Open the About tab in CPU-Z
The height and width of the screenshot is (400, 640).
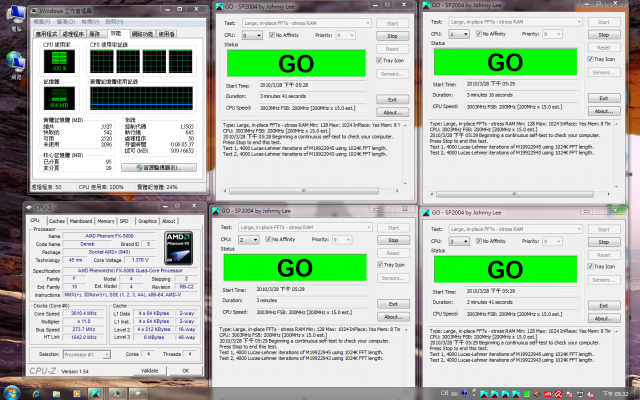169,221
